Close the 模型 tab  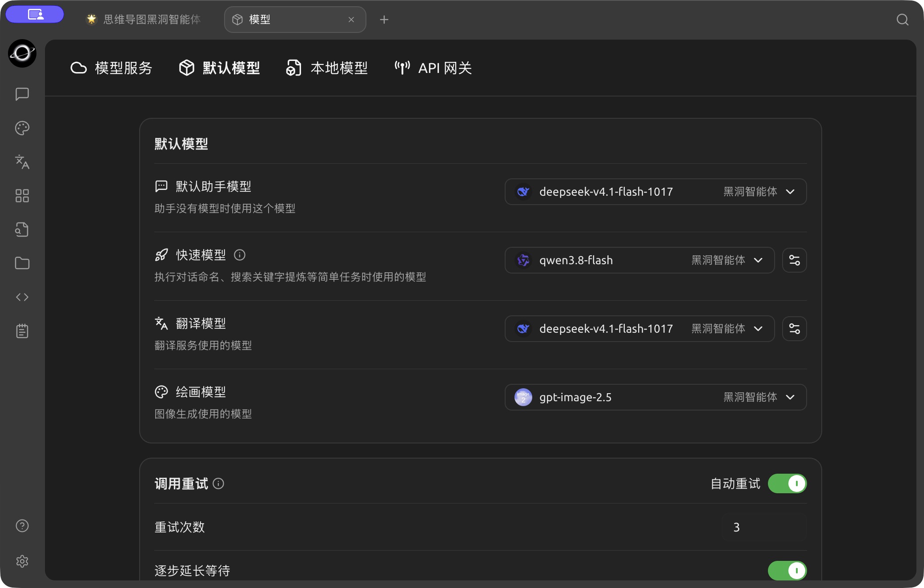point(351,20)
